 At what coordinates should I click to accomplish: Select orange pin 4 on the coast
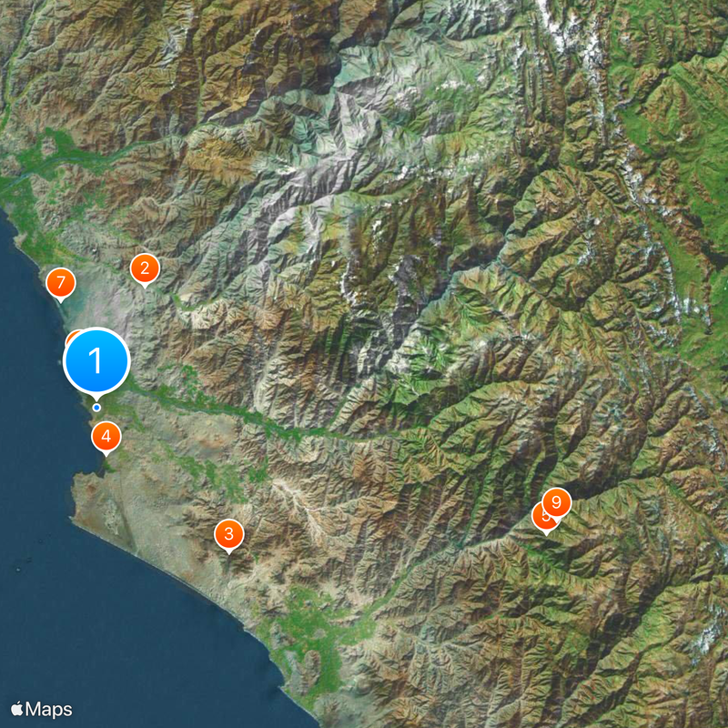point(106,437)
